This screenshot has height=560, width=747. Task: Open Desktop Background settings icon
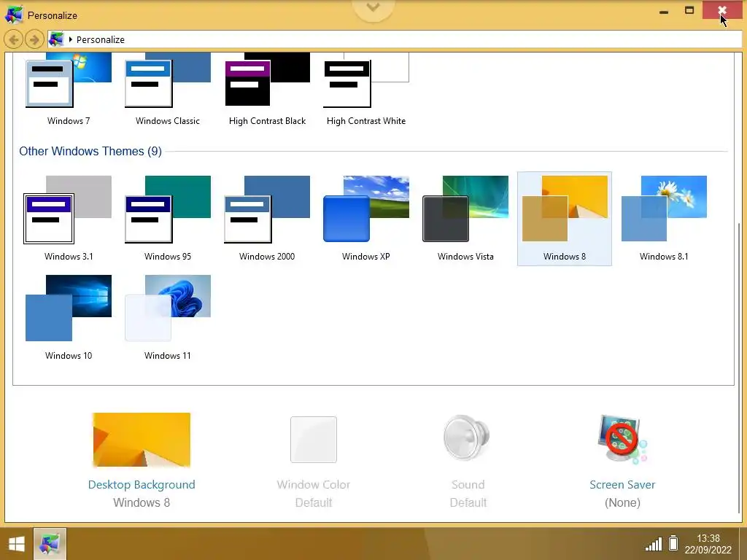[142, 440]
